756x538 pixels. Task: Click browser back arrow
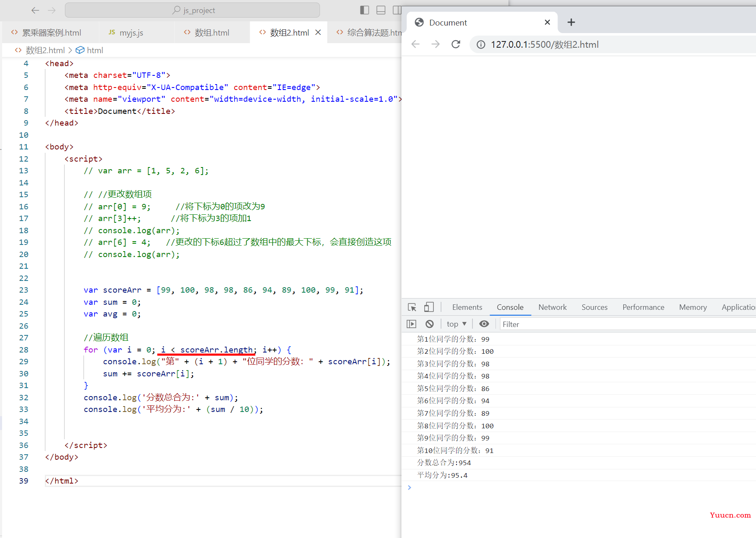(415, 44)
